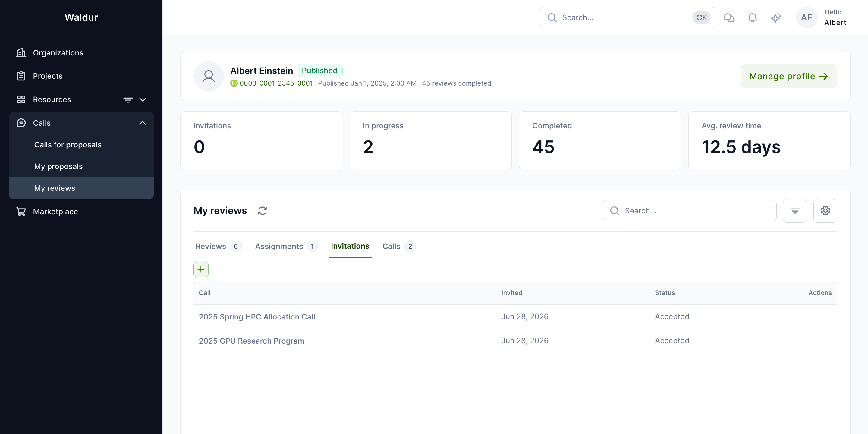Click the Published status badge
The width and height of the screenshot is (868, 434).
pyautogui.click(x=319, y=71)
